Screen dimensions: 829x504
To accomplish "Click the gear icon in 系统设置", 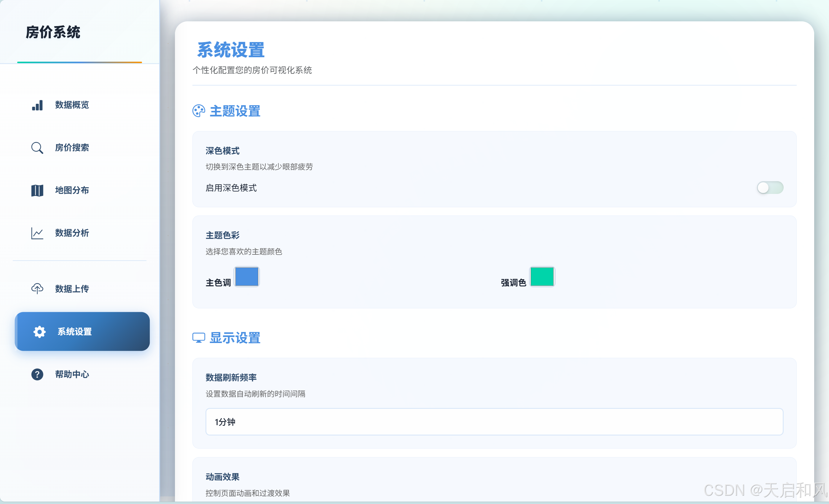I will (39, 332).
